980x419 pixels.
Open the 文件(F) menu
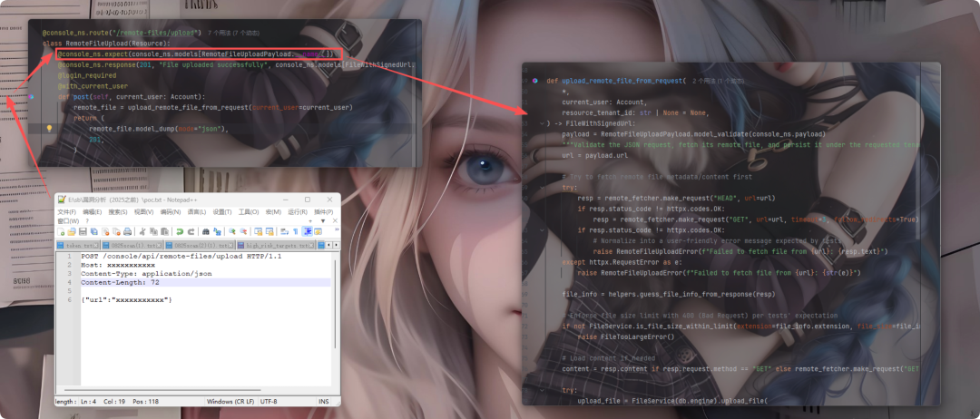67,211
